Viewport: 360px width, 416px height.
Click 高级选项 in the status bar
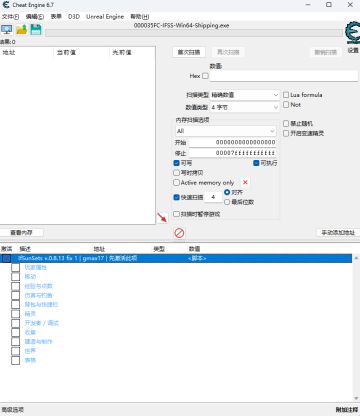pos(13,410)
